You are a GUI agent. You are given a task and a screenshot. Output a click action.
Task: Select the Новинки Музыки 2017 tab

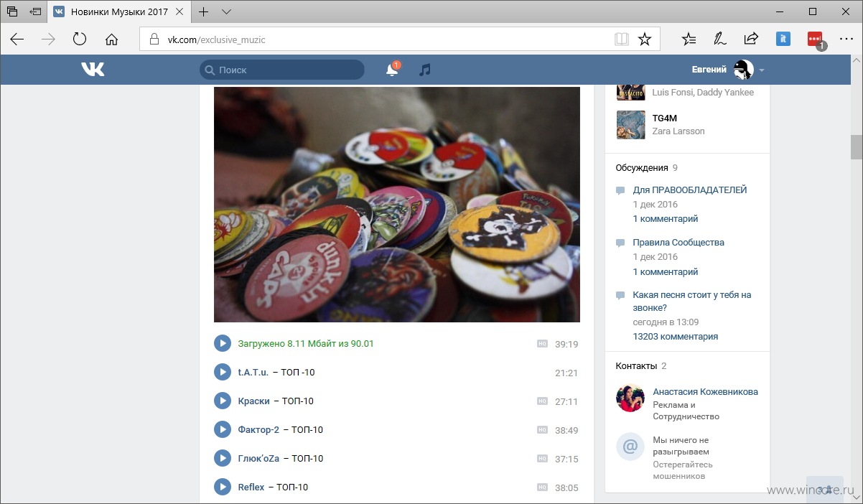[119, 11]
